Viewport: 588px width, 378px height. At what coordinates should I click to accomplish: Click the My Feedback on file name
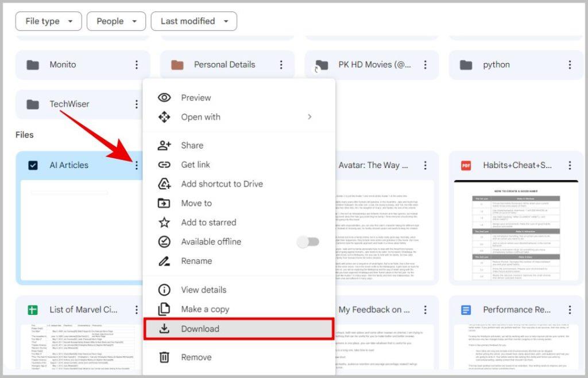[374, 310]
